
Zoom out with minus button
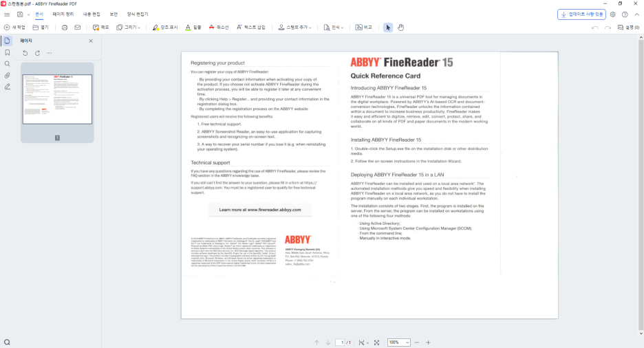[x=417, y=342]
